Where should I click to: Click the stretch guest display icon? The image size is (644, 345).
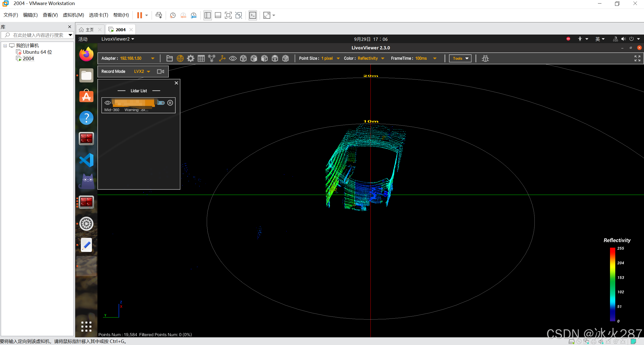coord(267,15)
